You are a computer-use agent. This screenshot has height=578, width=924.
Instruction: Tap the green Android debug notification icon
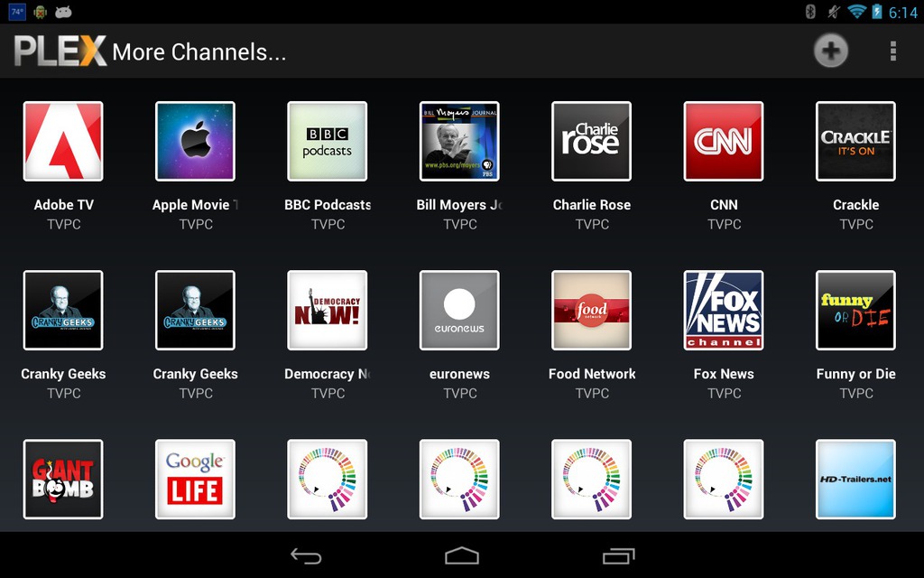tap(40, 11)
